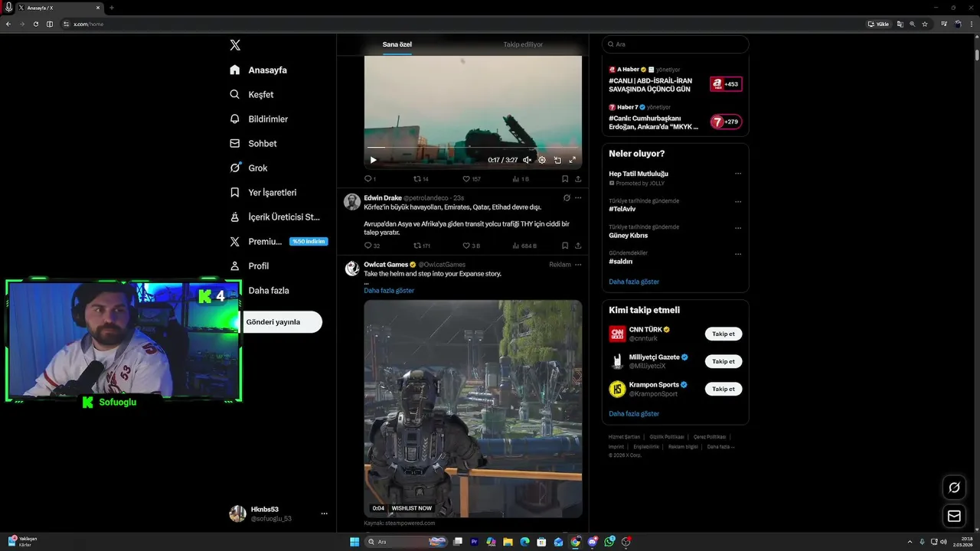Seek on the video progress bar
The width and height of the screenshot is (980, 551).
click(x=472, y=147)
